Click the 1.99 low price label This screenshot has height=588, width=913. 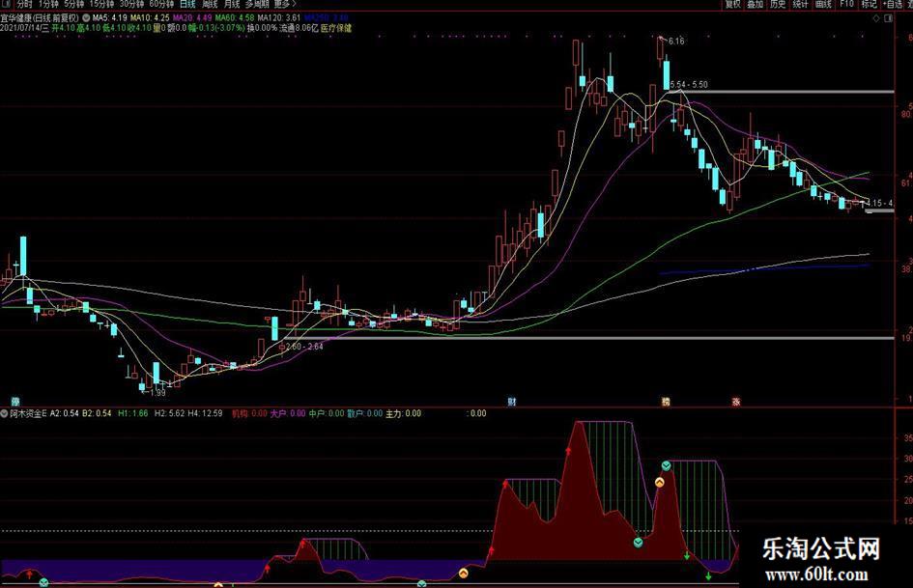click(157, 392)
